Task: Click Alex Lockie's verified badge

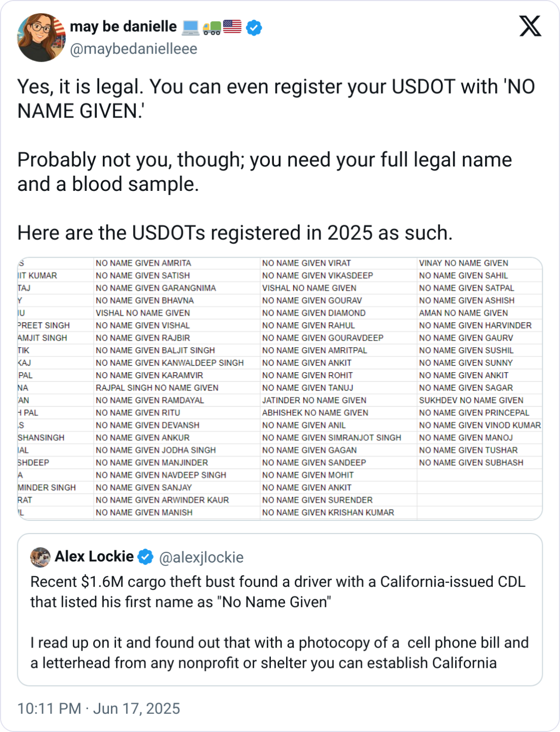Action: (146, 557)
